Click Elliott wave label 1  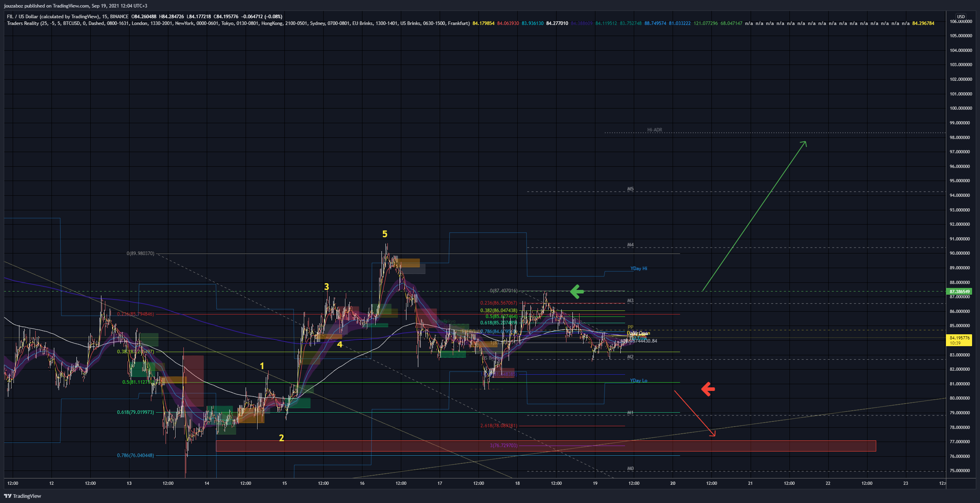point(262,366)
